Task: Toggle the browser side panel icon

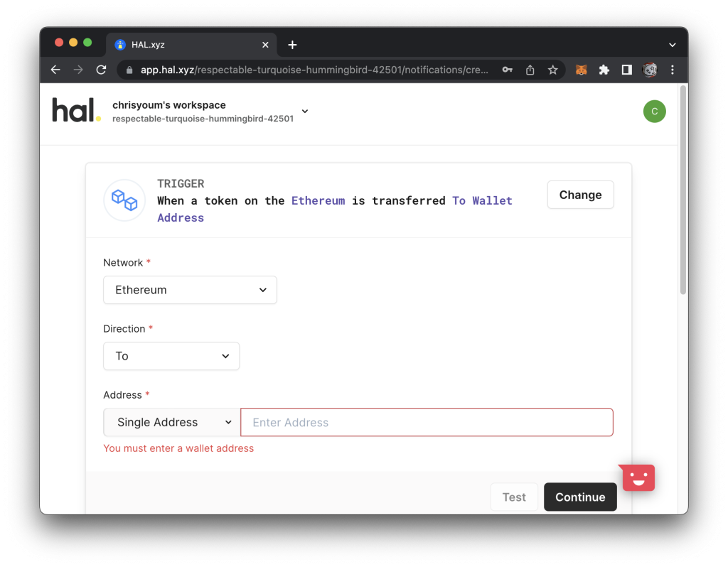Action: [627, 70]
